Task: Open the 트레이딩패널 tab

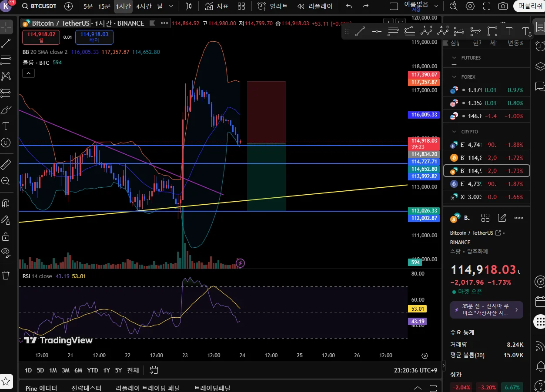Action: (x=212, y=388)
